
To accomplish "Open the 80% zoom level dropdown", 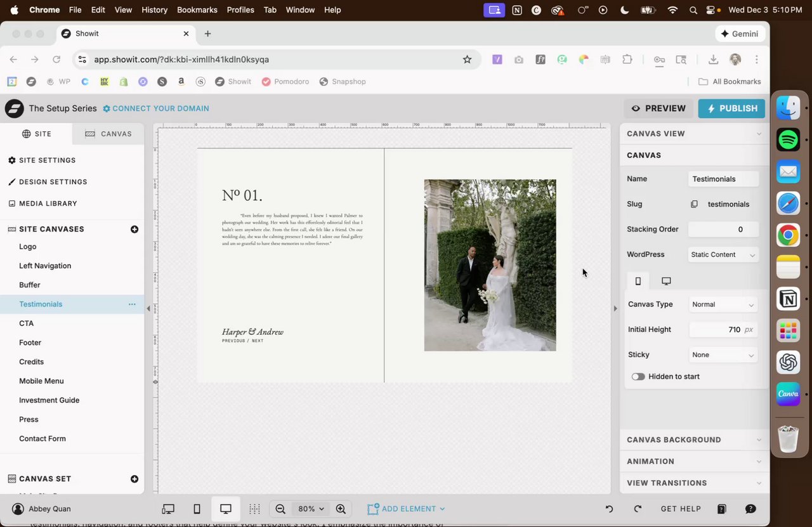I will point(311,509).
